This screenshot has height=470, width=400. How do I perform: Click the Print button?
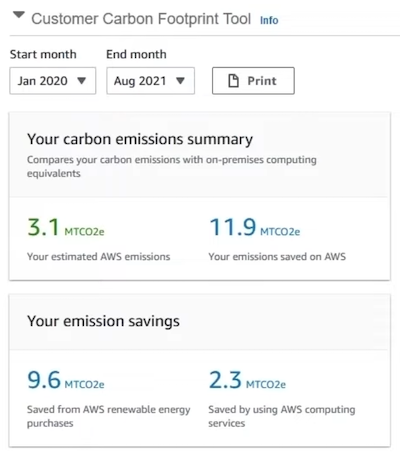click(x=253, y=81)
